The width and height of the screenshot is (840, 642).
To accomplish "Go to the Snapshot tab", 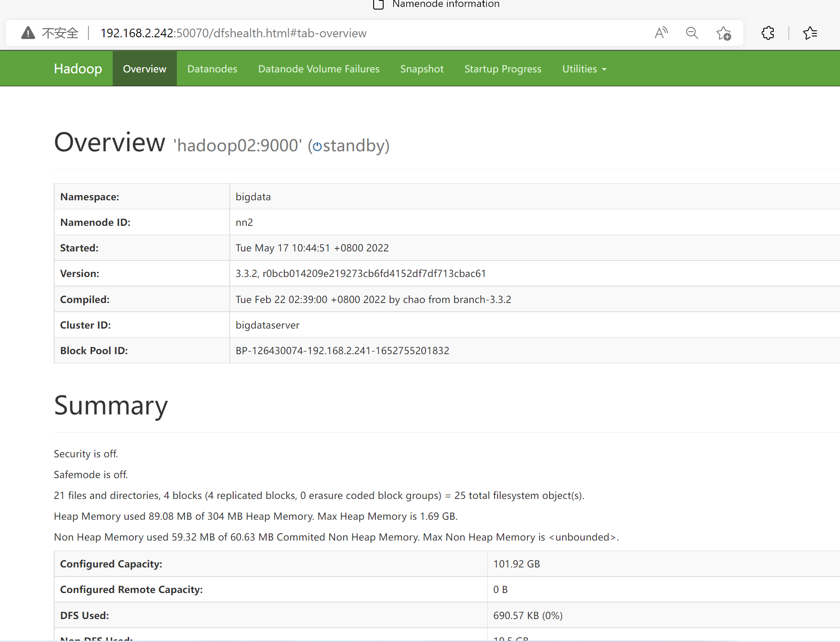I will coord(422,69).
